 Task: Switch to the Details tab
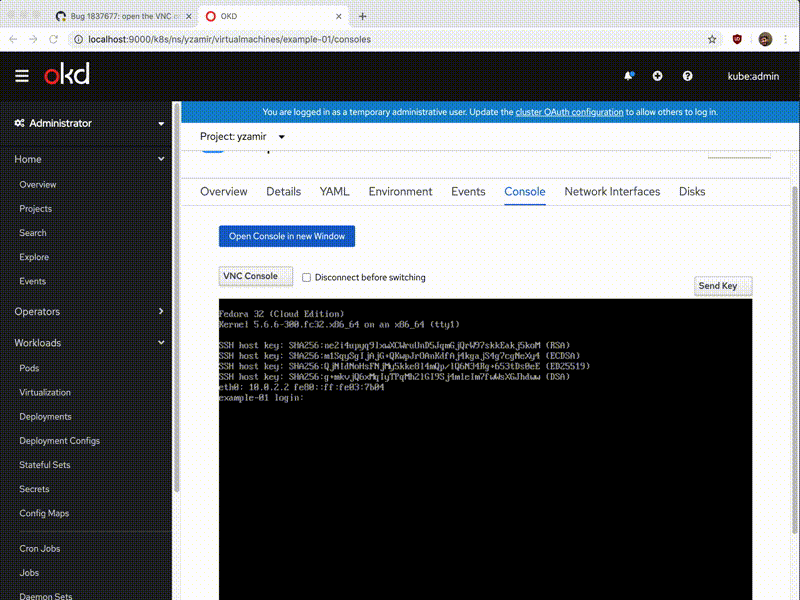point(283,192)
